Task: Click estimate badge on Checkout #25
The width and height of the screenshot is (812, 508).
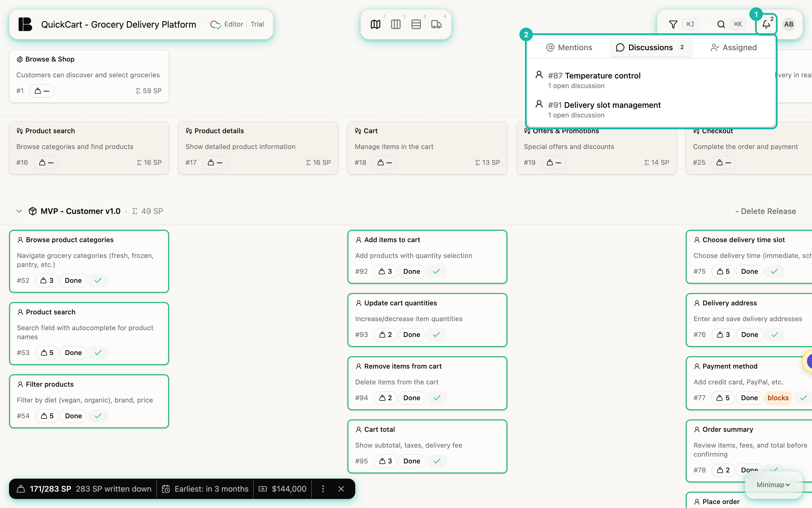Action: click(x=724, y=163)
